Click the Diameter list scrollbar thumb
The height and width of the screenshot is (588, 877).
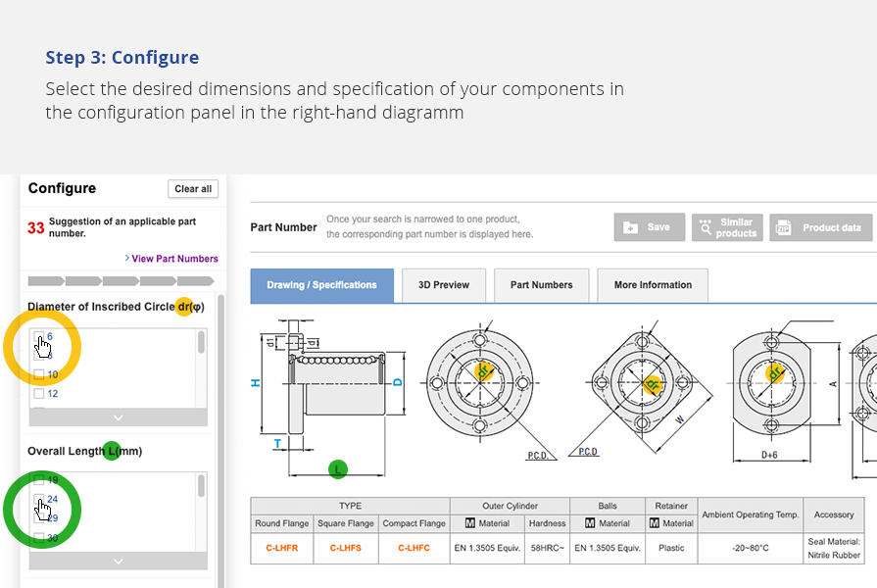click(x=202, y=342)
